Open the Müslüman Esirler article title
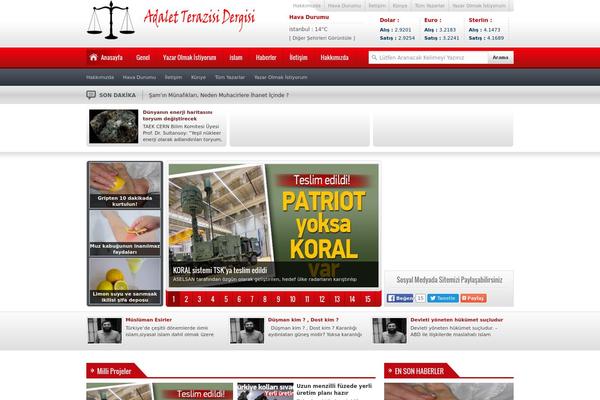The height and width of the screenshot is (400, 600). (148, 320)
